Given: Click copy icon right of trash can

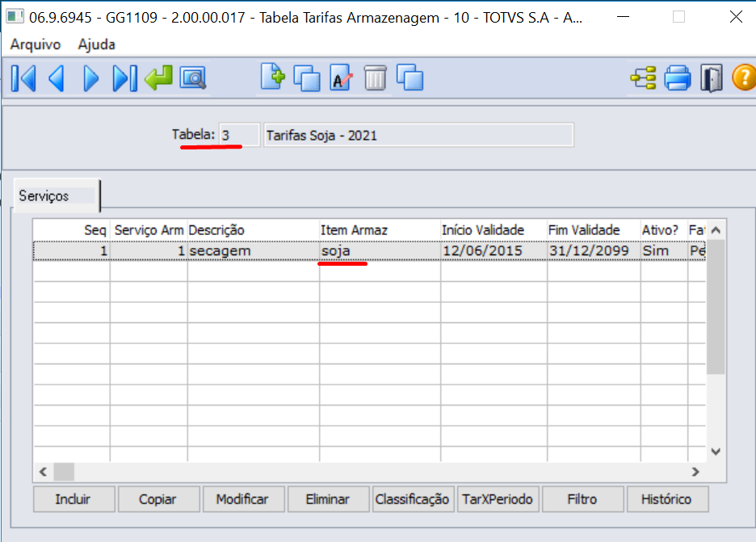Looking at the screenshot, I should [x=409, y=78].
